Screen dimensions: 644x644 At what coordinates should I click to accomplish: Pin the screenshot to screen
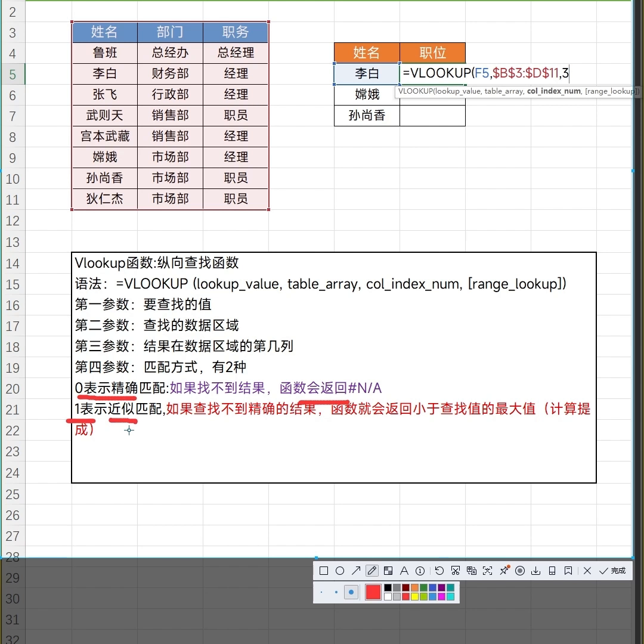click(x=504, y=571)
